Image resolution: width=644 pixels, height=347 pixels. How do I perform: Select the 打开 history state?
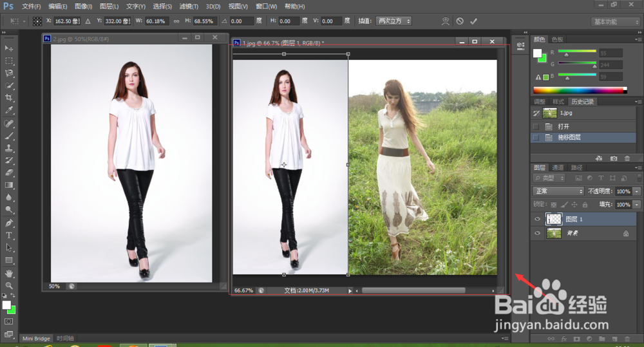(563, 126)
